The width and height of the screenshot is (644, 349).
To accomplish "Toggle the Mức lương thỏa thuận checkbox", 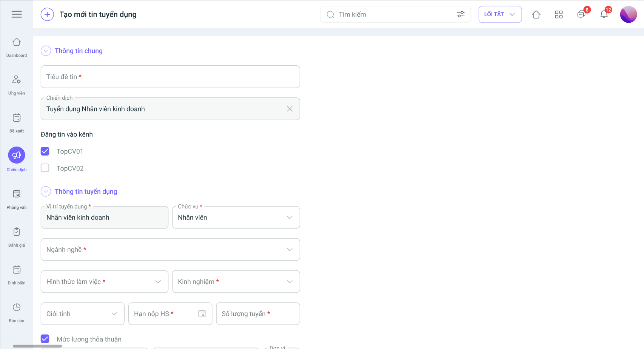I will 45,339.
